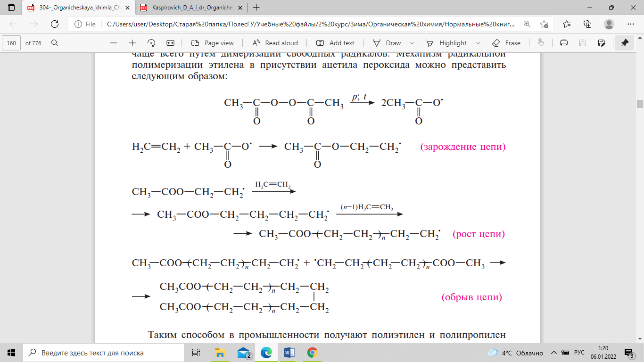Open Microsoft Word from taskbar

289,353
